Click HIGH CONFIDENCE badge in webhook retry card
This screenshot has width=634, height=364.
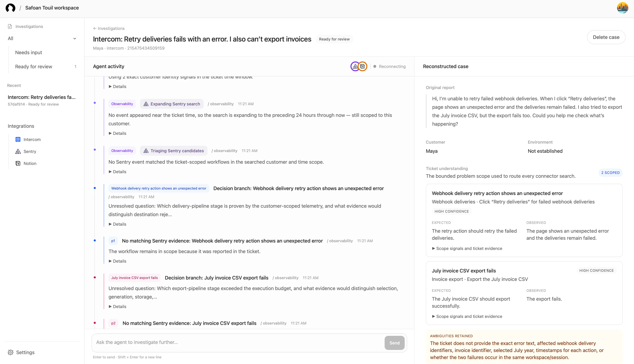(x=452, y=212)
